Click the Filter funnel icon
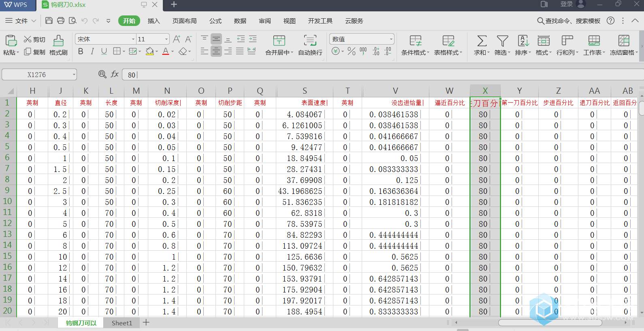 click(x=503, y=41)
